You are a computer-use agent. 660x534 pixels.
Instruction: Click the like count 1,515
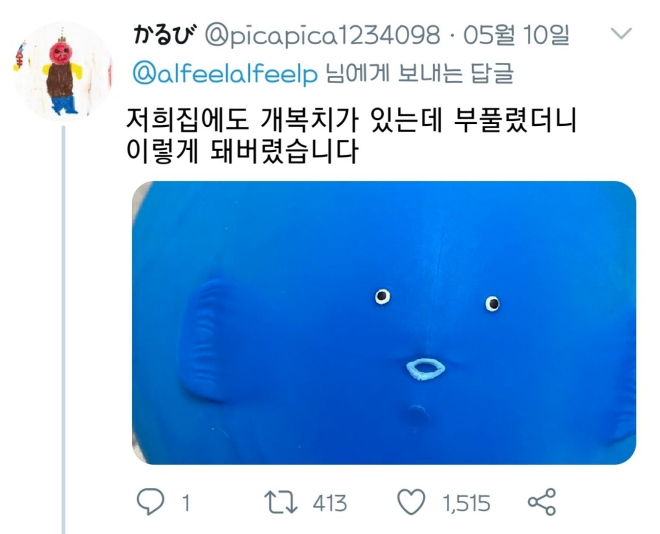tap(466, 503)
